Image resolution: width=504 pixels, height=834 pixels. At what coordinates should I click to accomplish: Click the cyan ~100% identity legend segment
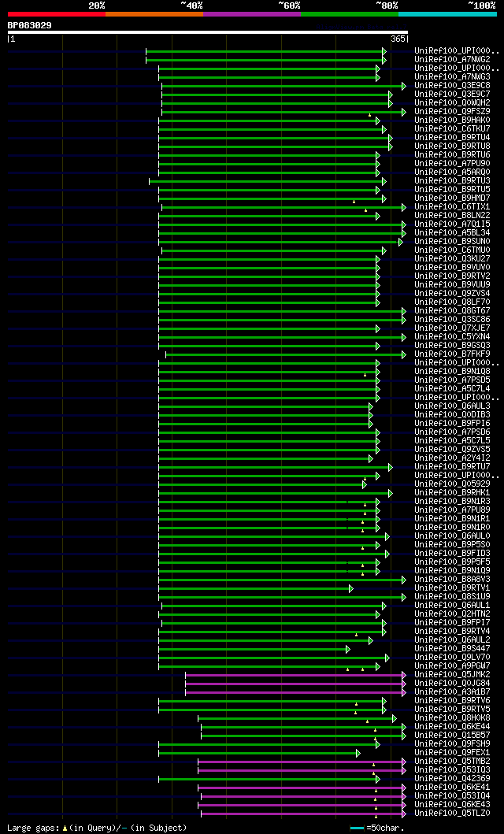coord(447,14)
